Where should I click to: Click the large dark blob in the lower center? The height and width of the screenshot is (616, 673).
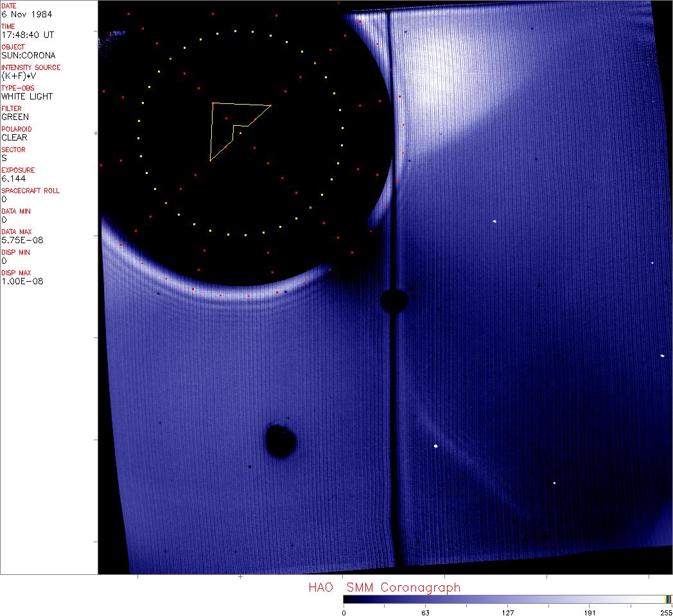click(281, 441)
